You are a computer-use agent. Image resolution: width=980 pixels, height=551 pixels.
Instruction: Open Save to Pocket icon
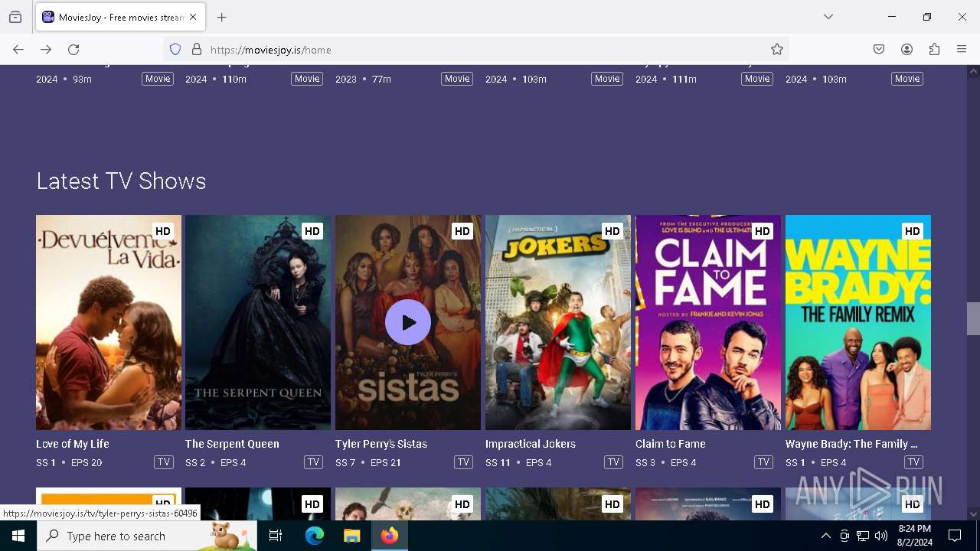[879, 50]
